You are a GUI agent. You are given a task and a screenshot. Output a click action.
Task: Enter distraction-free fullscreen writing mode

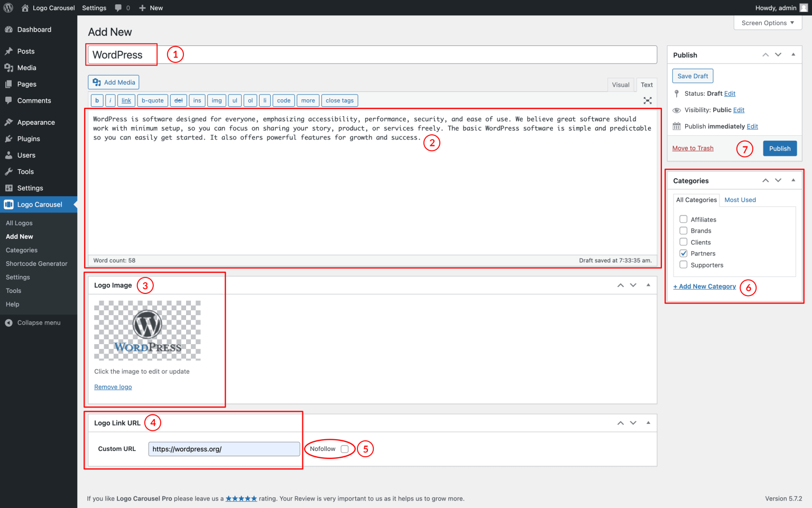648,100
